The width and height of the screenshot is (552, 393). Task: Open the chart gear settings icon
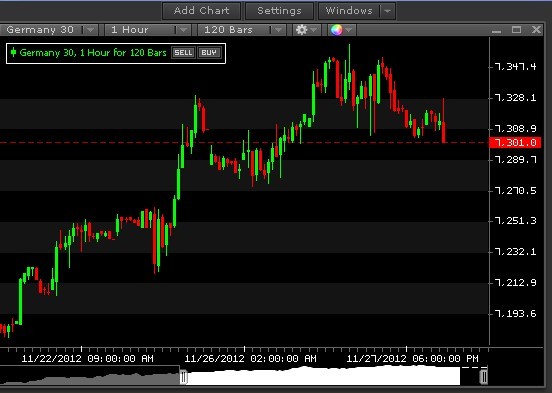tap(301, 30)
